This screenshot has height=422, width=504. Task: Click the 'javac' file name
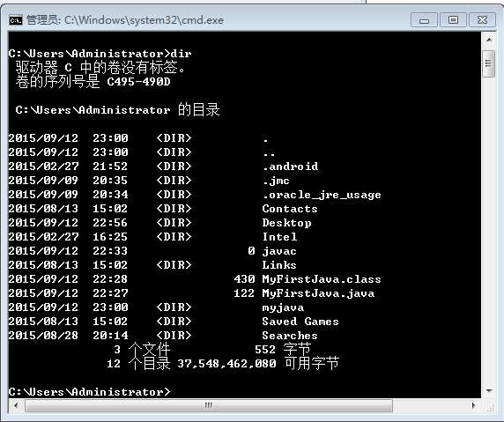tap(279, 251)
